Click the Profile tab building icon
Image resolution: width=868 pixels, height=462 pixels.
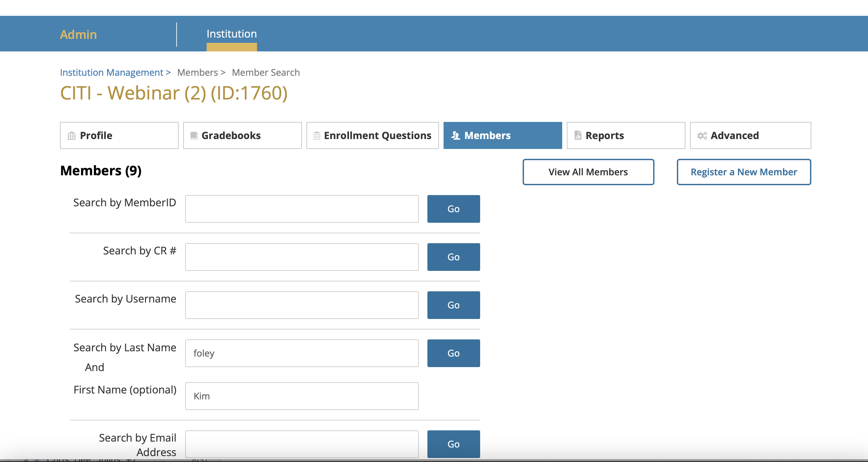[72, 135]
